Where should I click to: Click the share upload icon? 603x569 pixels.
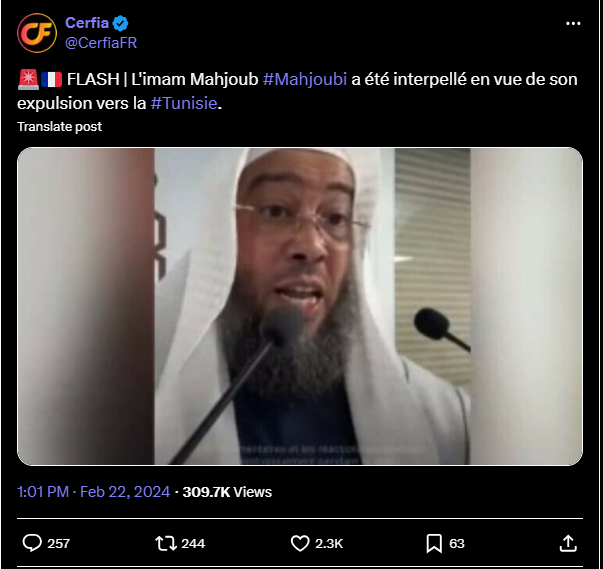[x=568, y=544]
